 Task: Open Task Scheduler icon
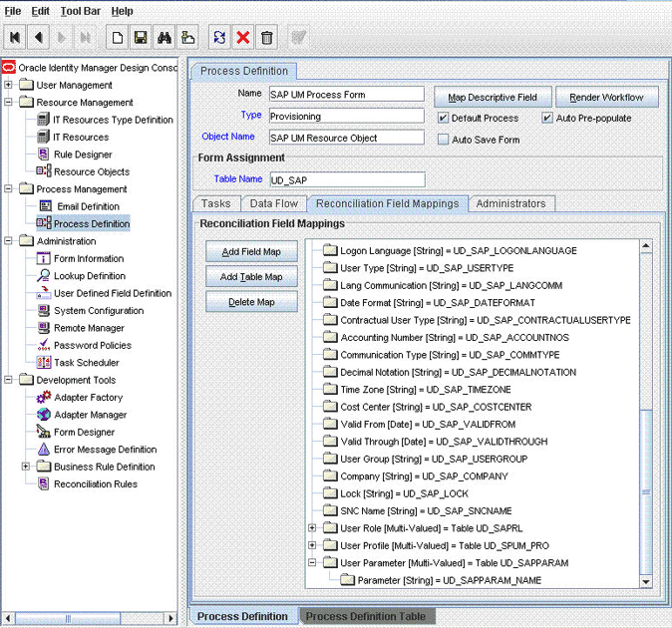point(44,363)
